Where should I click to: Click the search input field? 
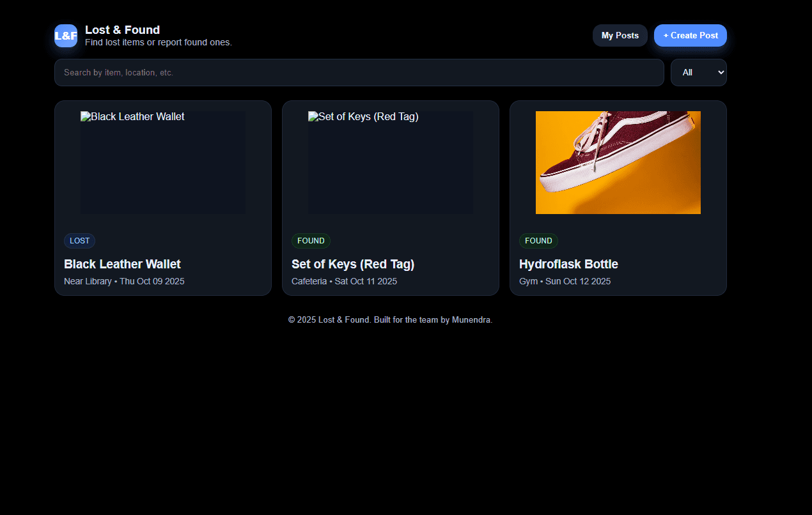(x=359, y=72)
